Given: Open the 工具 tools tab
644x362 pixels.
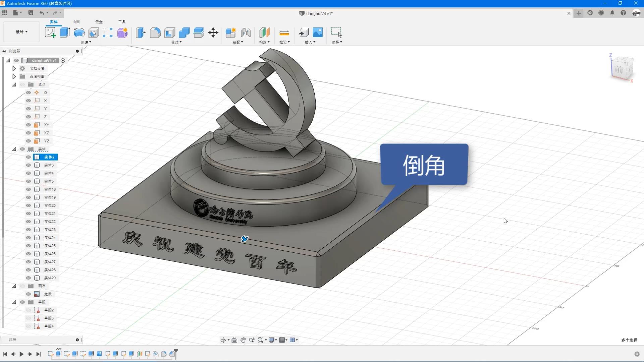Looking at the screenshot, I should click(x=121, y=22).
